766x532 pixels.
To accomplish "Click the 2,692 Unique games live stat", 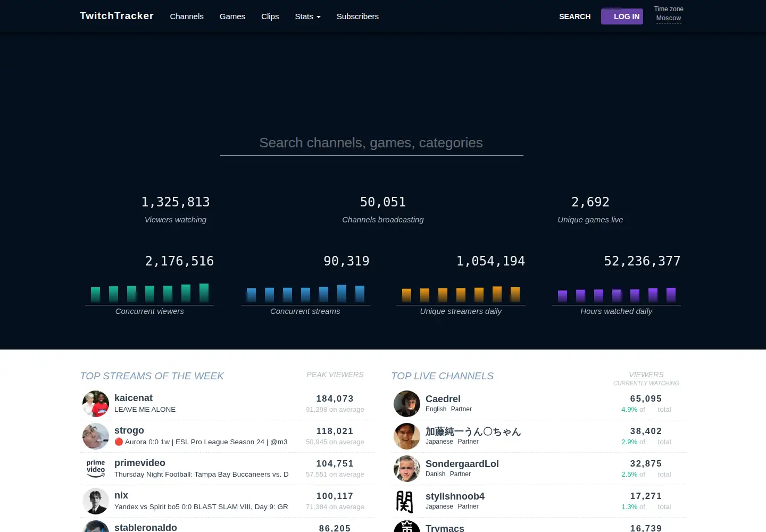I will 590,209.
